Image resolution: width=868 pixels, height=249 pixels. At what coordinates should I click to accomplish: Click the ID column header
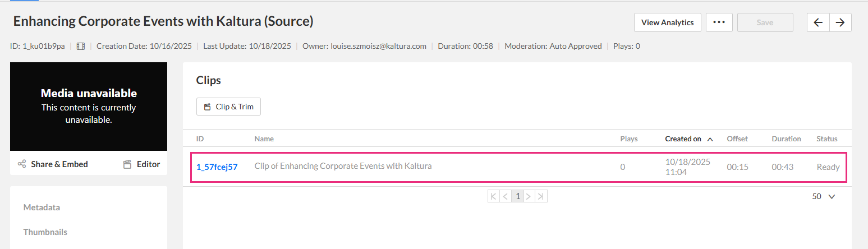click(200, 139)
